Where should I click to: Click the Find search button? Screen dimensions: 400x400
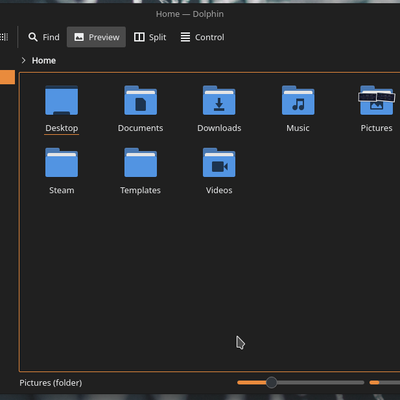coord(44,37)
